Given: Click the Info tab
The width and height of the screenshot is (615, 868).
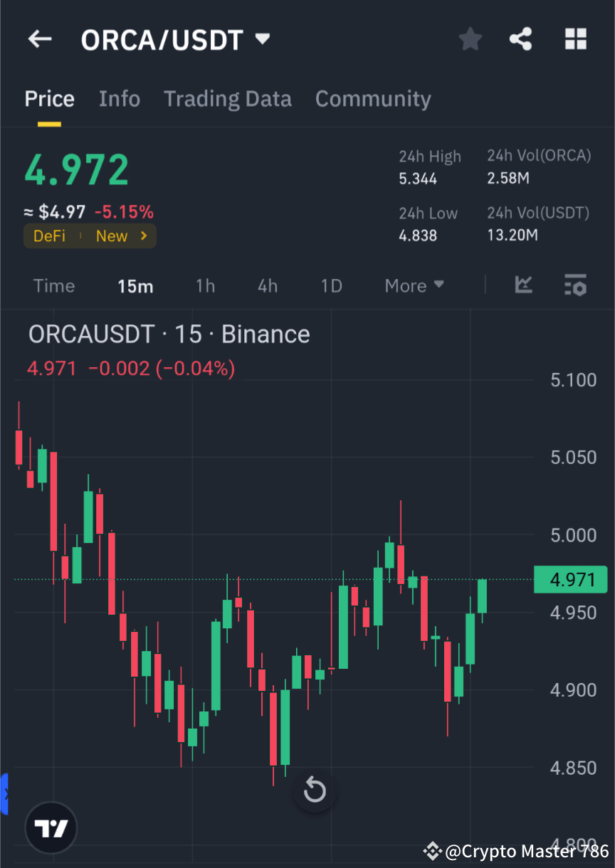Looking at the screenshot, I should pyautogui.click(x=119, y=98).
